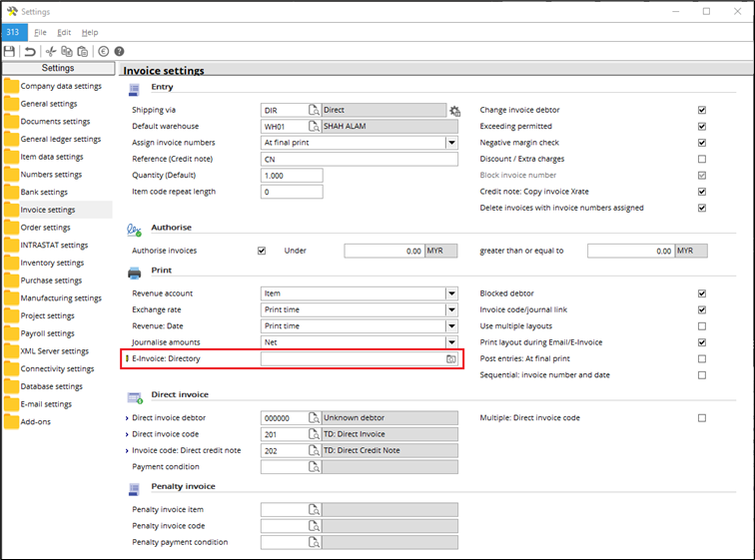Image resolution: width=755 pixels, height=560 pixels.
Task: Expand Assign invoice numbers dropdown
Action: pos(451,143)
